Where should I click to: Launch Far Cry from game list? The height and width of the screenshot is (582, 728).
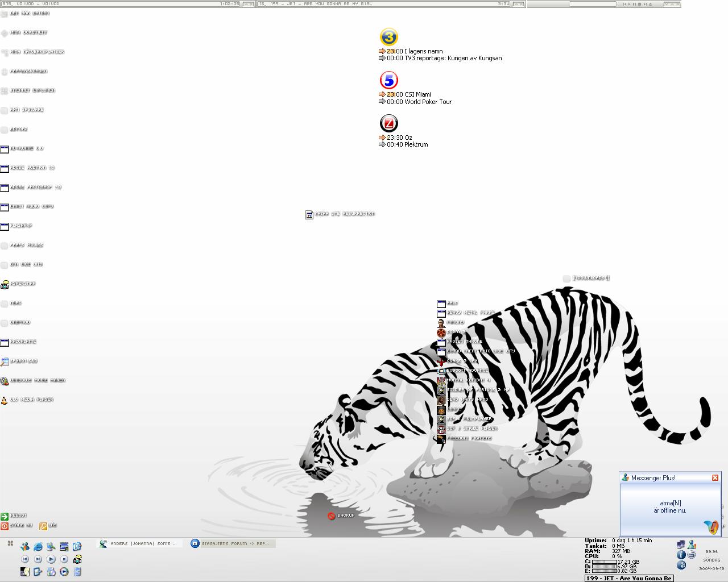450,322
